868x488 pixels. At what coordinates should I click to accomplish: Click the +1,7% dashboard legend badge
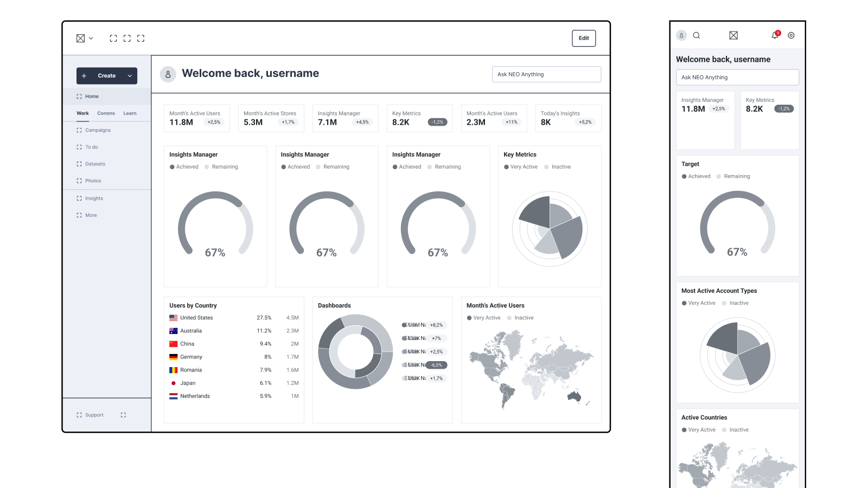click(x=436, y=378)
